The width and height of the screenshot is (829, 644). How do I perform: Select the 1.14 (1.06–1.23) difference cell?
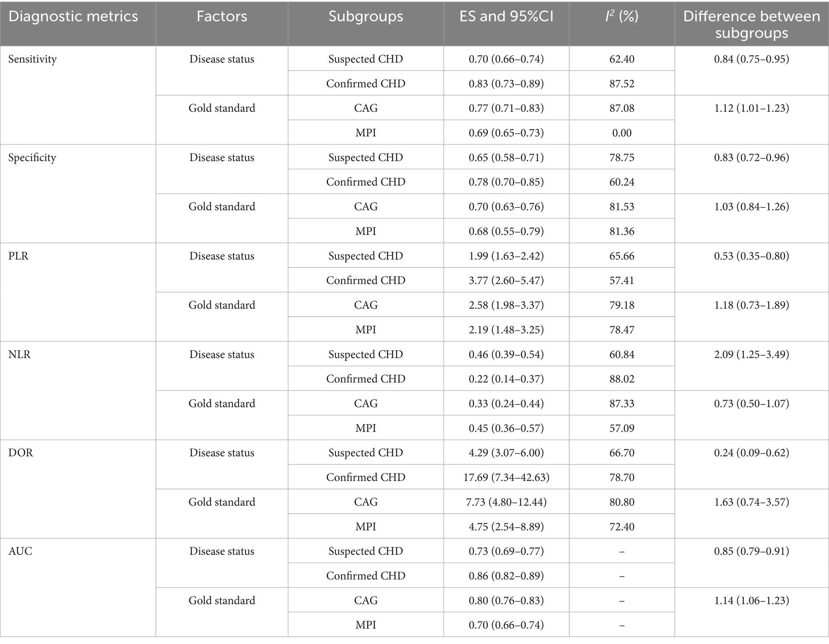[752, 600]
